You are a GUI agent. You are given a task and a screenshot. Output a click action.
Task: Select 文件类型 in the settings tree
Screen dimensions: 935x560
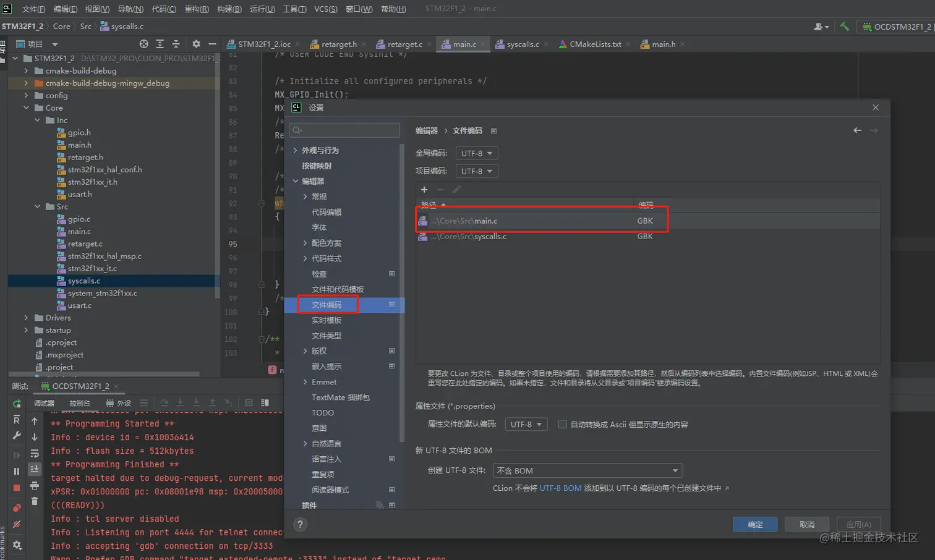(327, 336)
